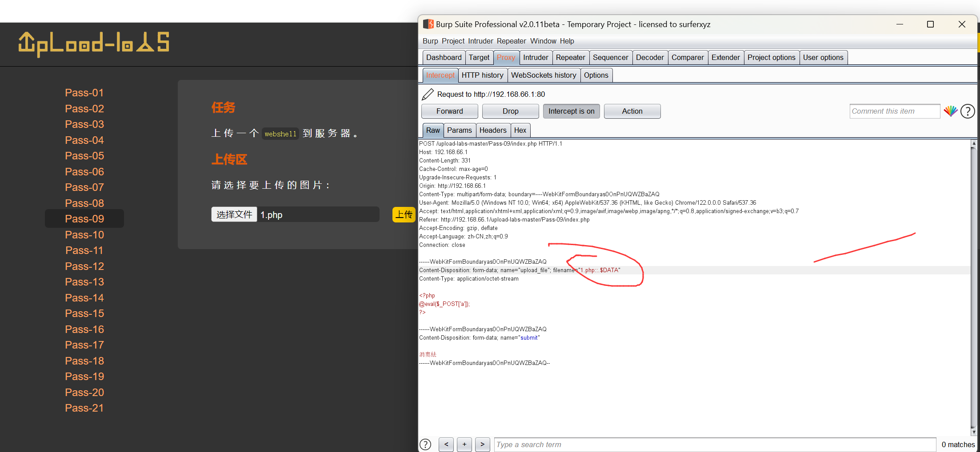Screen dimensions: 980x452
Task: Click the search help question mark icon
Action: click(425, 444)
